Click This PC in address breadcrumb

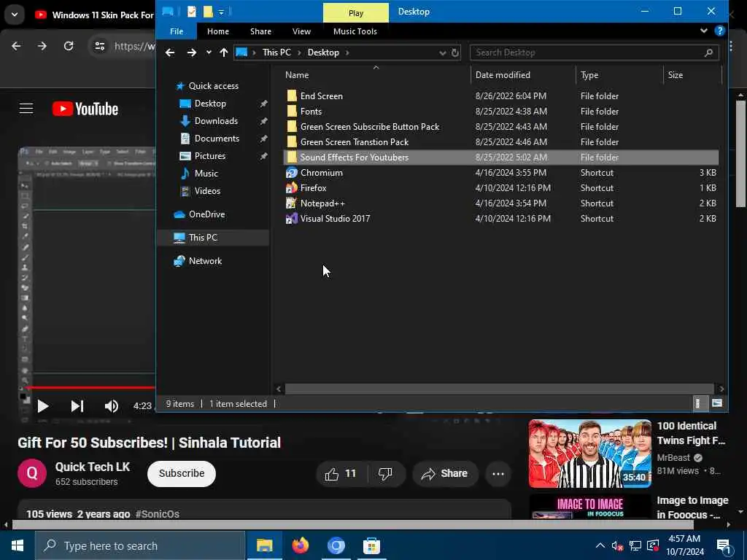(x=276, y=52)
